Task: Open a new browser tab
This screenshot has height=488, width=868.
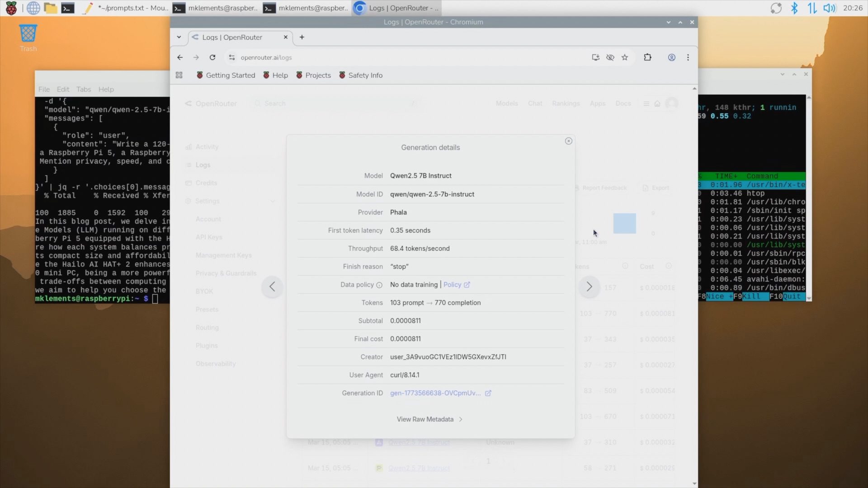Action: [302, 37]
